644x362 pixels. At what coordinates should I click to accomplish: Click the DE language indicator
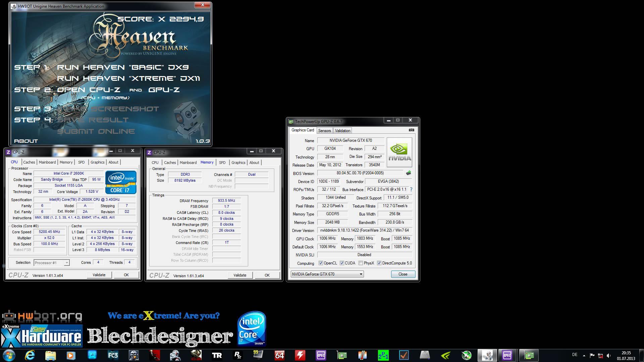point(575,355)
